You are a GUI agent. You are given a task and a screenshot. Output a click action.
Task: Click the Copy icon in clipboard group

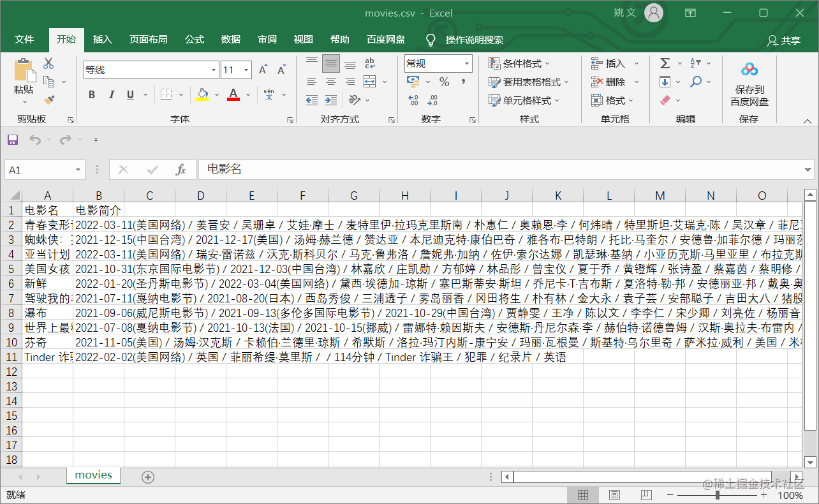pos(48,82)
